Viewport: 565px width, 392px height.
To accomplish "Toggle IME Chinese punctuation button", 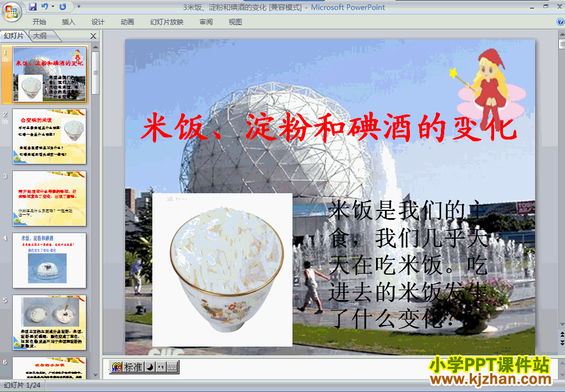I will [x=161, y=367].
